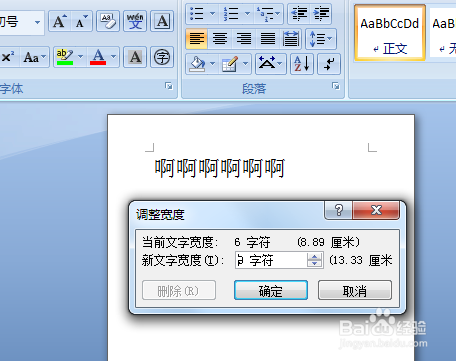The image size is (456, 361).
Task: Toggle Justify alignment
Action: [268, 39]
